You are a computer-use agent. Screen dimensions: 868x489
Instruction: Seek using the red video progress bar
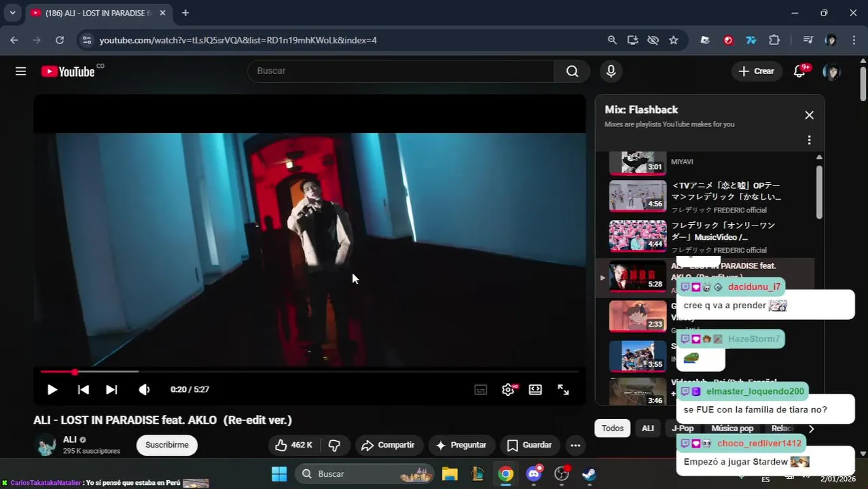309,372
